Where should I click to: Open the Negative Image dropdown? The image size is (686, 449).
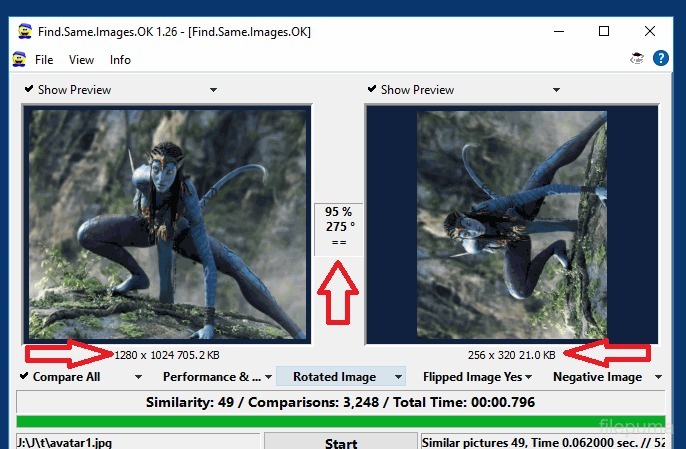click(658, 377)
